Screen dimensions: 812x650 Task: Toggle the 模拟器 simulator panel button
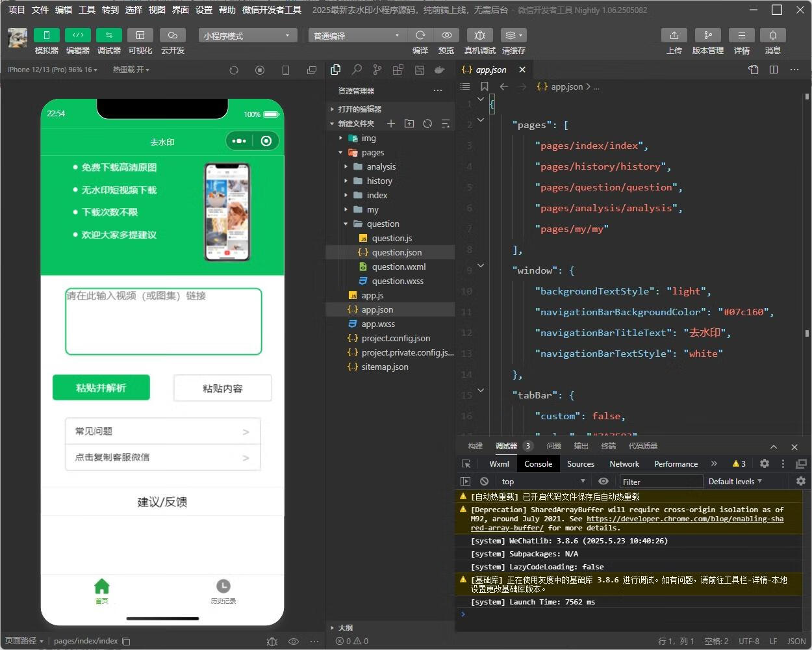[46, 35]
